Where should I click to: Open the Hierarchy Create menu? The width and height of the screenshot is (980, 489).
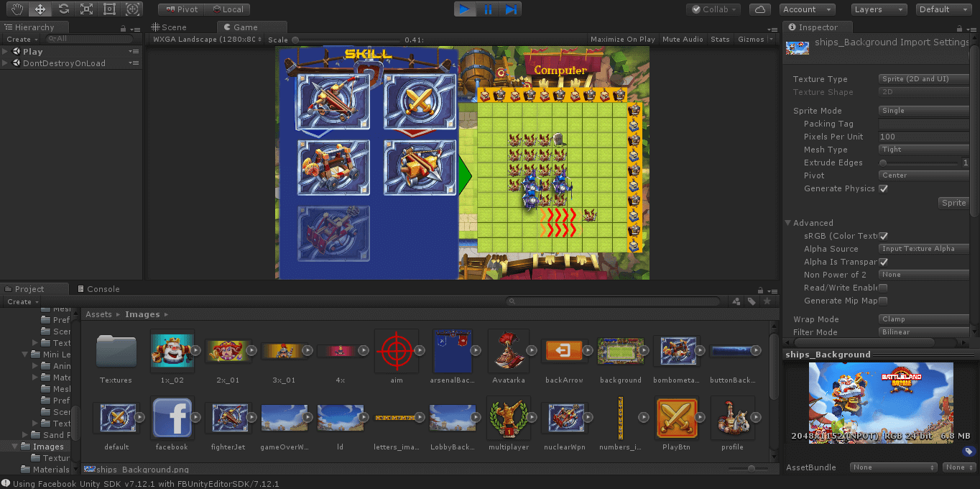(x=22, y=40)
